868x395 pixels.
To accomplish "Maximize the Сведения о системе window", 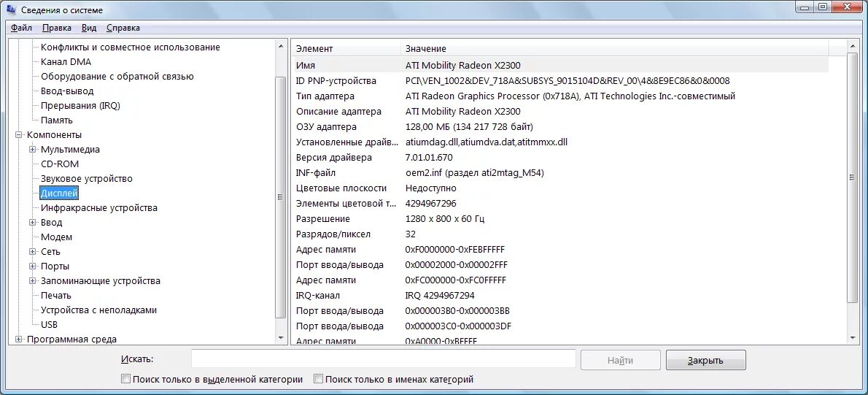I will [823, 7].
